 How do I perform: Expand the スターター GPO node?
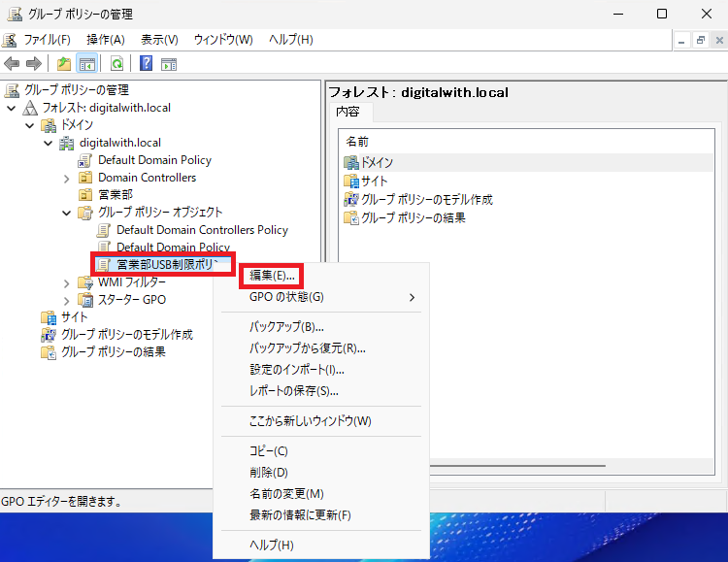pos(66,301)
